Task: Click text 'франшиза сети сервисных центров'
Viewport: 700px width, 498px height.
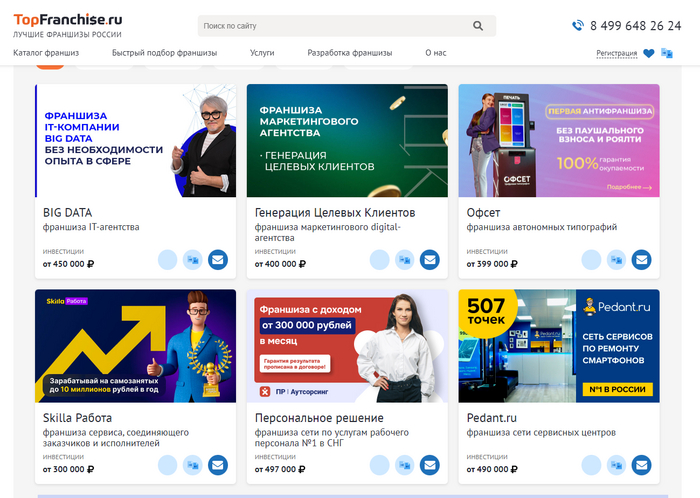Action: pyautogui.click(x=541, y=432)
